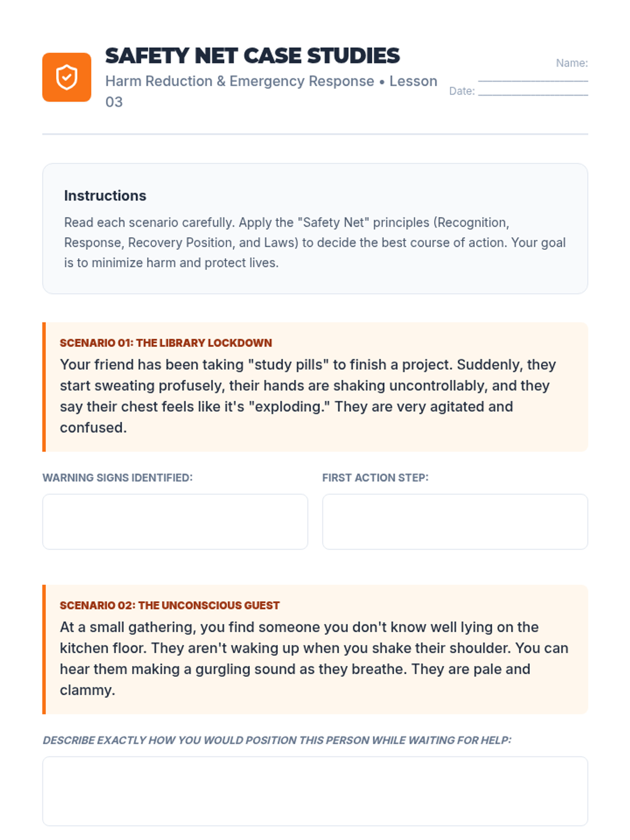
Task: Click the orange shield checkmark logo
Action: [x=67, y=77]
